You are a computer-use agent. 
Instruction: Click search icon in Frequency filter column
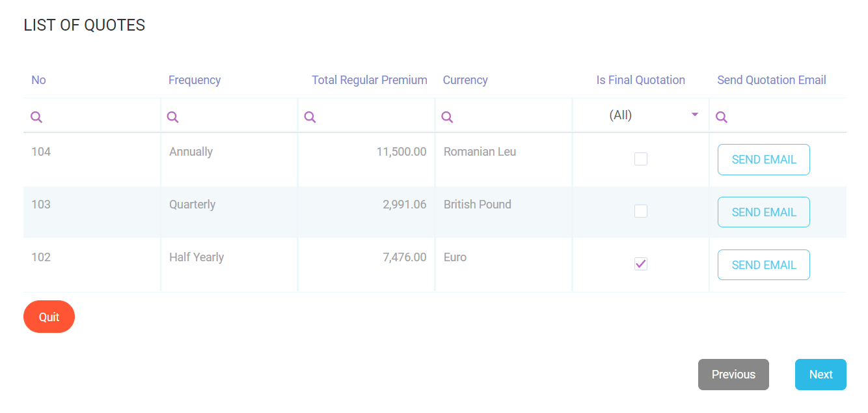coord(172,117)
